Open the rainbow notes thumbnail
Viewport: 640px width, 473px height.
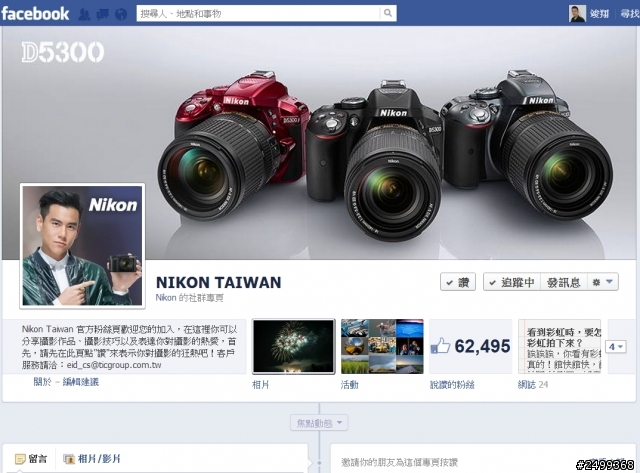click(x=560, y=346)
